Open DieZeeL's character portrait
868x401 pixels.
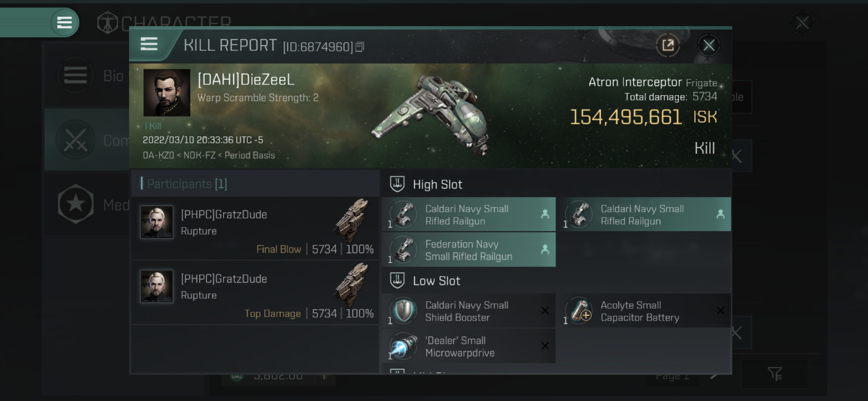tap(166, 92)
